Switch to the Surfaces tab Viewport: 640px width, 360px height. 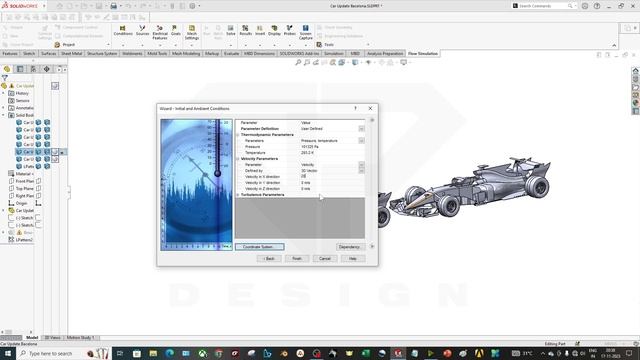49,53
